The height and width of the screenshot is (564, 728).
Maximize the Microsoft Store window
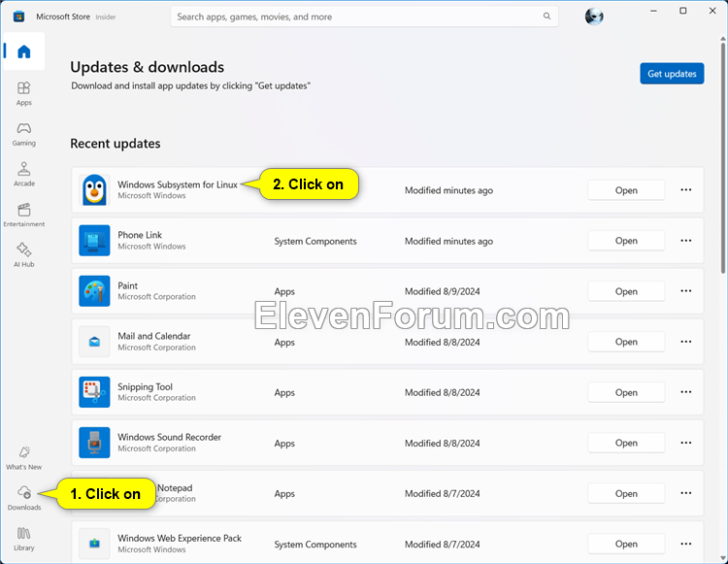(x=683, y=11)
